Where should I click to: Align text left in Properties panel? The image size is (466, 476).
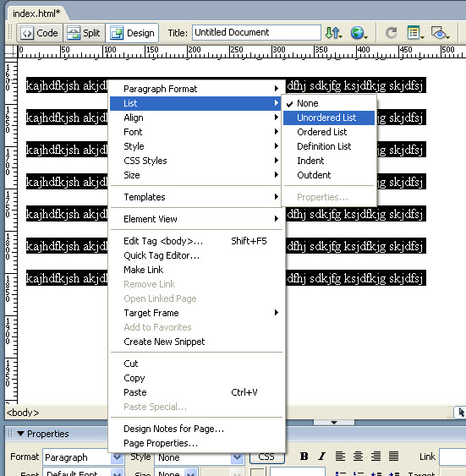point(340,456)
